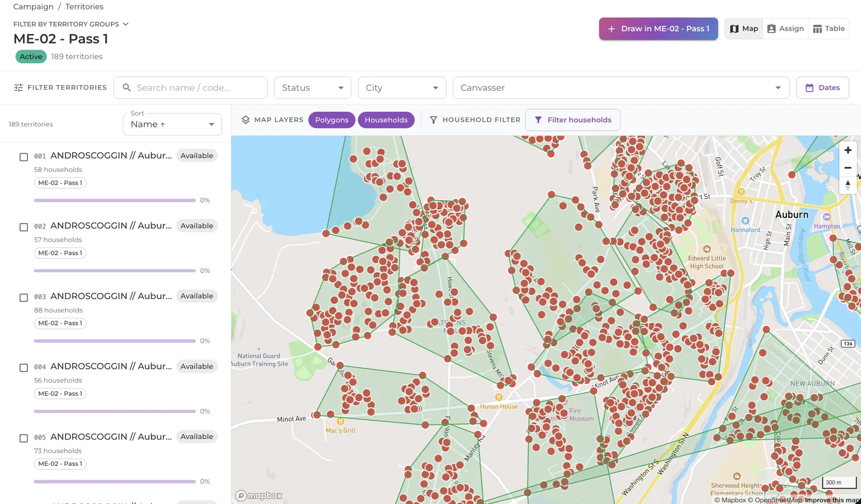Click '73 households' text
This screenshot has width=861, height=504.
point(58,451)
